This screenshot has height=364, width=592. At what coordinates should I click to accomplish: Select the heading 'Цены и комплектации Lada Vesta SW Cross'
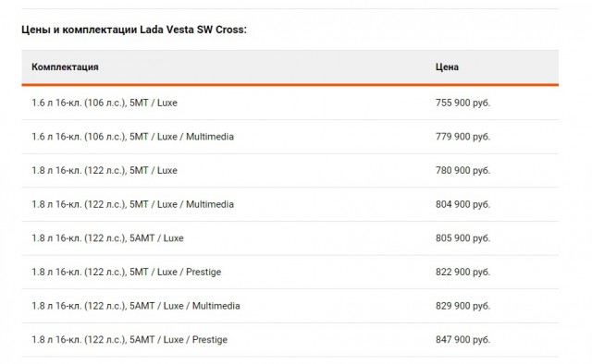(134, 30)
